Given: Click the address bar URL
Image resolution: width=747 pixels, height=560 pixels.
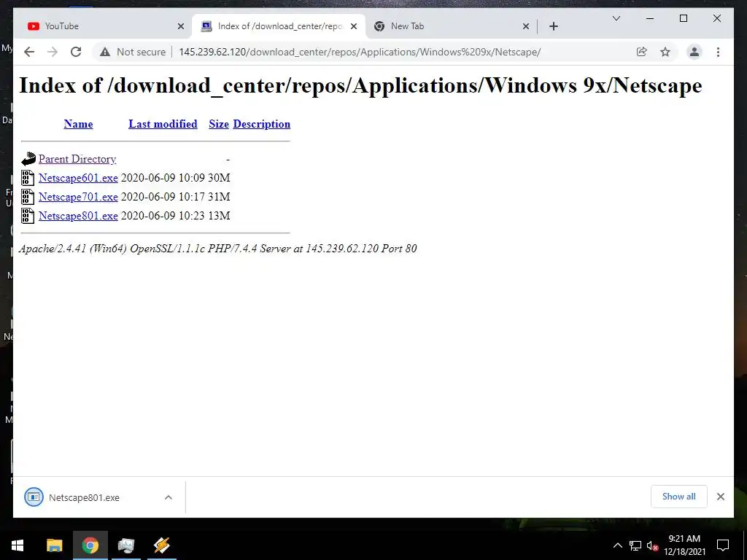Looking at the screenshot, I should point(360,52).
